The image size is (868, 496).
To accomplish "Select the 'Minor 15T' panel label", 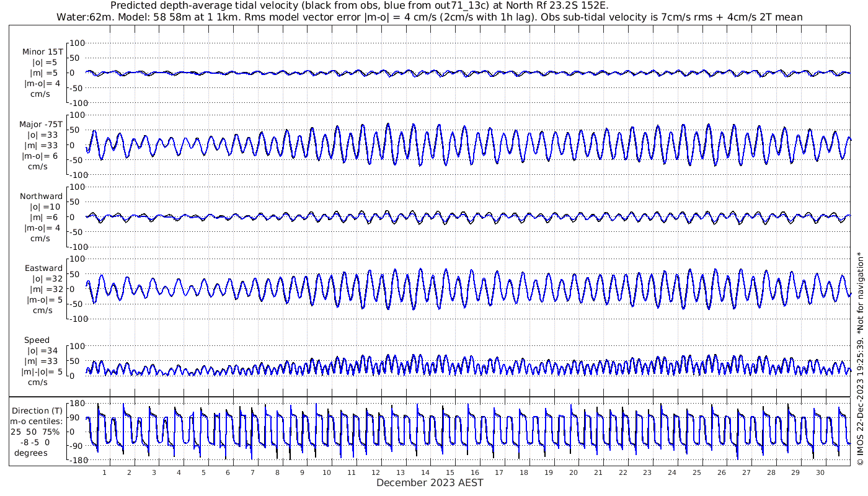I will pos(42,52).
